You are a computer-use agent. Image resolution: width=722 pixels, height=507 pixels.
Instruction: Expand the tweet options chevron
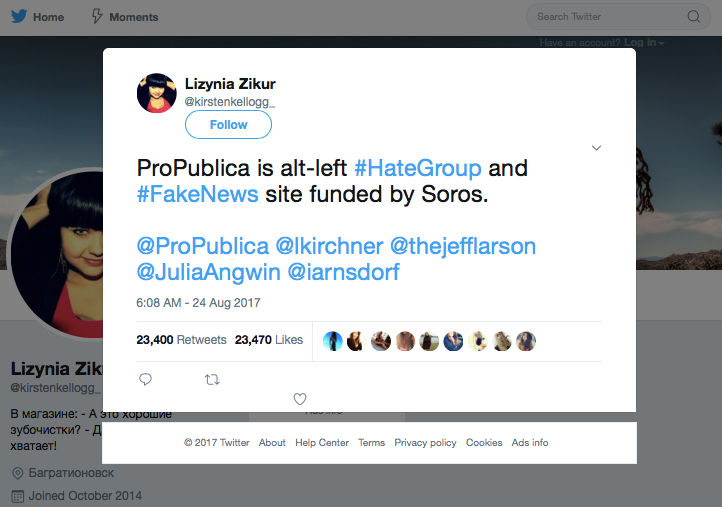click(x=596, y=148)
